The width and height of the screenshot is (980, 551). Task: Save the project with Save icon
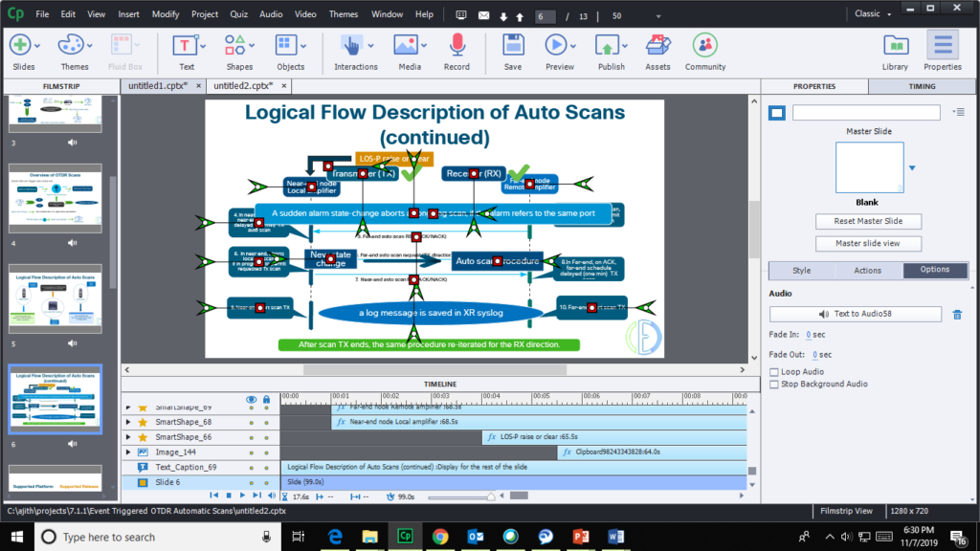tap(513, 46)
